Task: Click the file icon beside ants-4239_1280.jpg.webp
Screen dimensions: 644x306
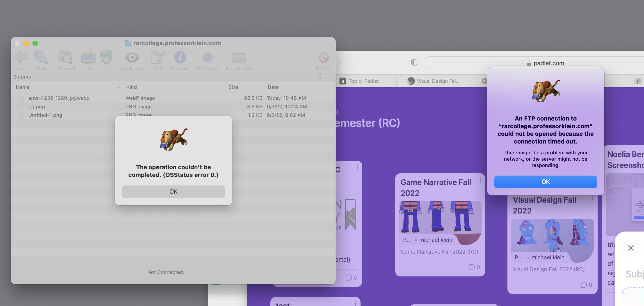Action: tap(21, 98)
